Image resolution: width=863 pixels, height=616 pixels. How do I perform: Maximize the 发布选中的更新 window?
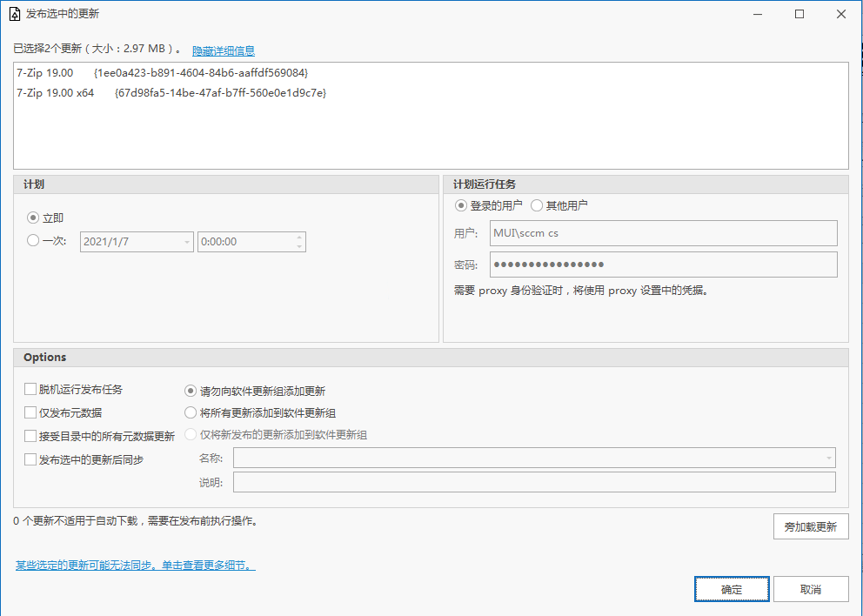click(799, 14)
